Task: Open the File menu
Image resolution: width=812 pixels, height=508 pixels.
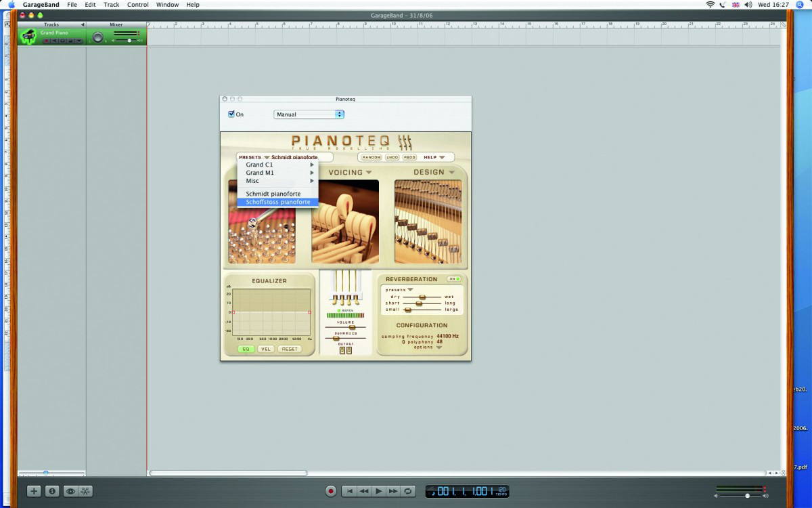Action: click(72, 4)
